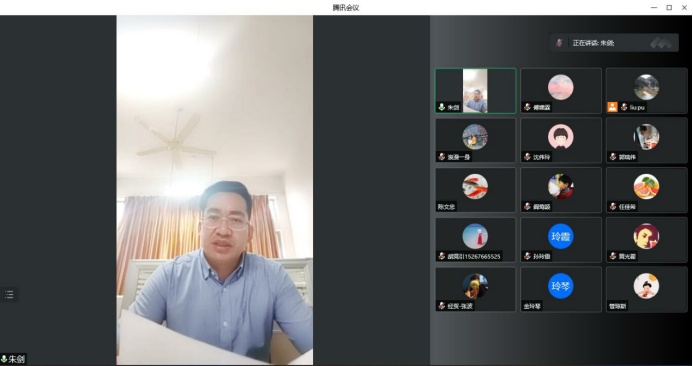Click muted mic icon under grapefruit avatar
Screen dimensions: 693x366
click(x=613, y=206)
